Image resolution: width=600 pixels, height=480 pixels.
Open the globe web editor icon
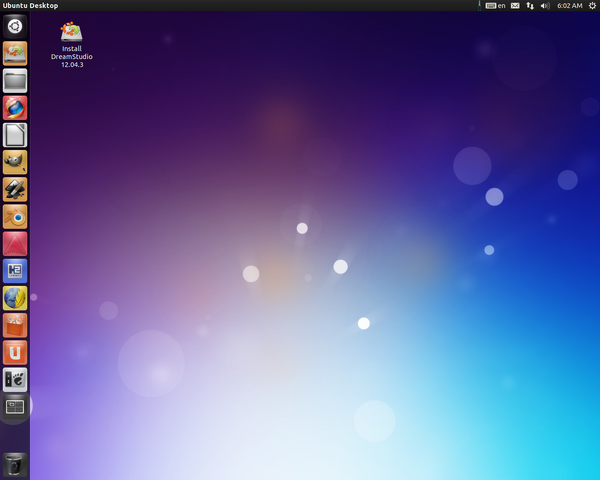(x=15, y=298)
